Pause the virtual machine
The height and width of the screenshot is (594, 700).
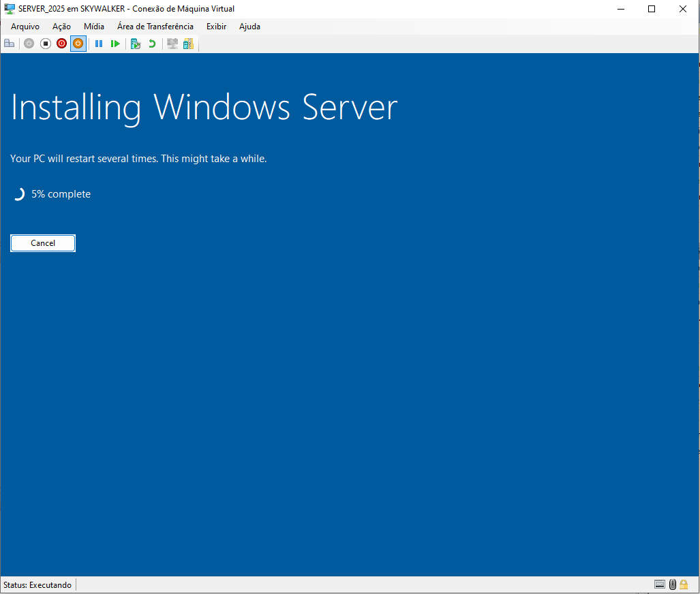99,44
